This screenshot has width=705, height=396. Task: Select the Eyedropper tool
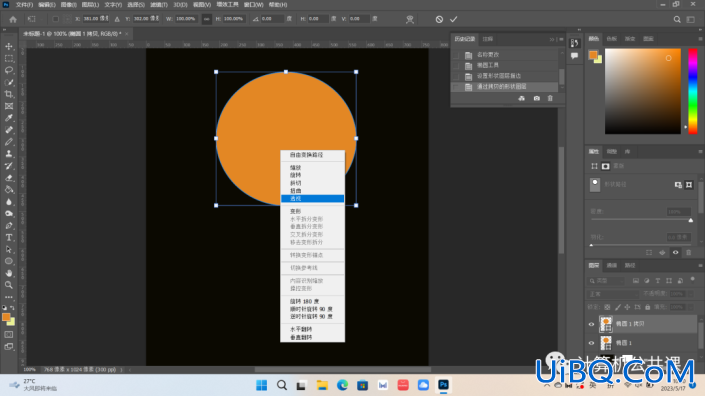pyautogui.click(x=9, y=118)
